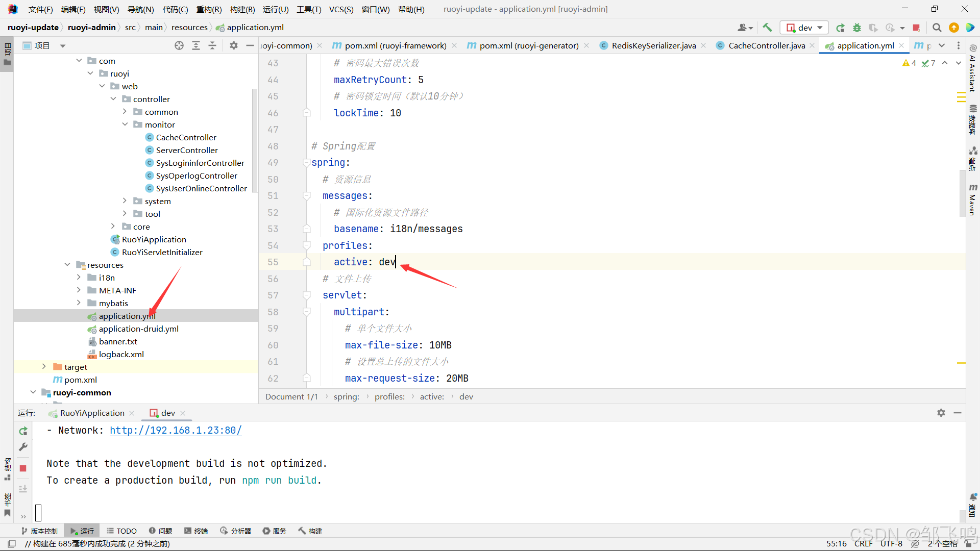980x551 pixels.
Task: Click the Run with Coverage icon
Action: (873, 28)
